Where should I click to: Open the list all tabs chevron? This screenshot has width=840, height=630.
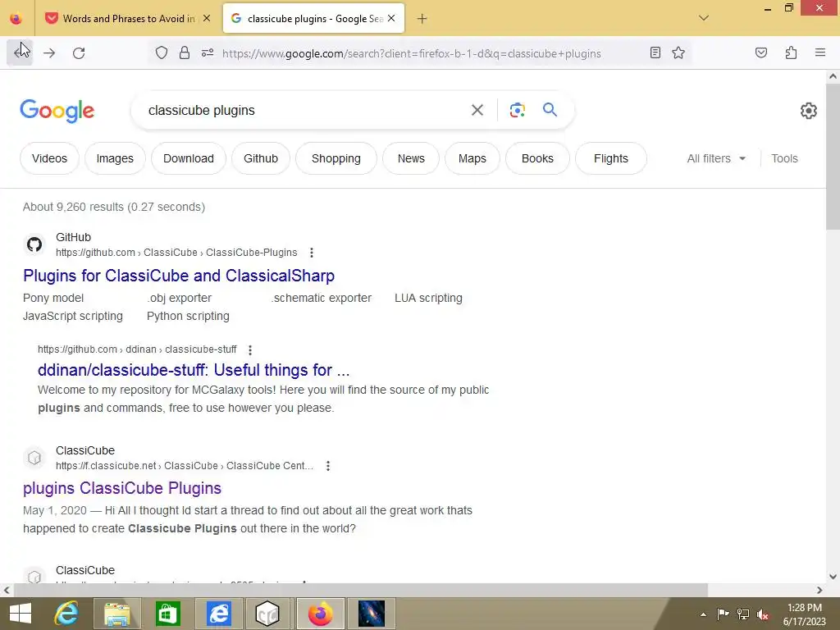click(x=704, y=18)
